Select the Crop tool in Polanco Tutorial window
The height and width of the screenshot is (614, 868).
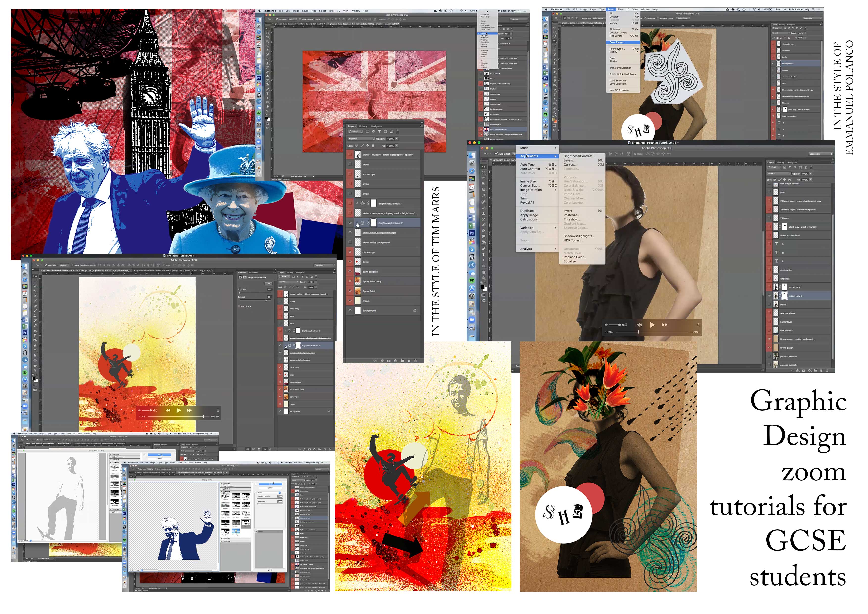[483, 190]
